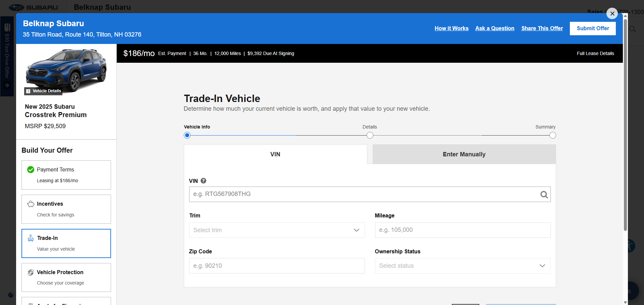Select Payment Terms step card
The image size is (644, 305).
(66, 175)
